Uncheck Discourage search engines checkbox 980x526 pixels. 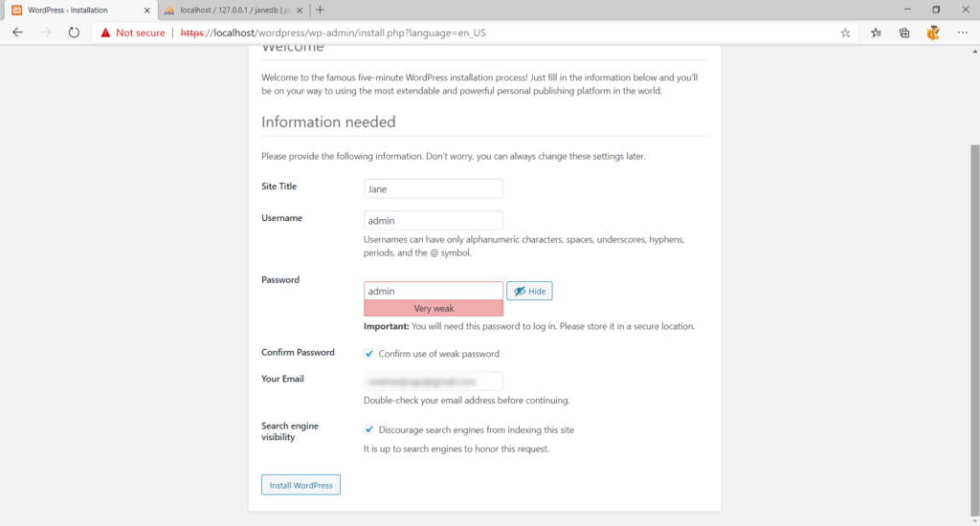368,429
